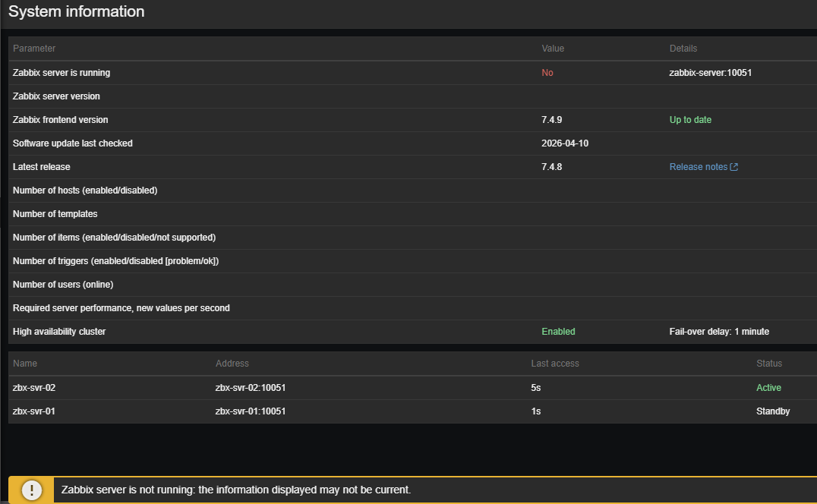Click the zbx-svr-01:10051 address cell
The image size is (817, 504).
[x=250, y=411]
